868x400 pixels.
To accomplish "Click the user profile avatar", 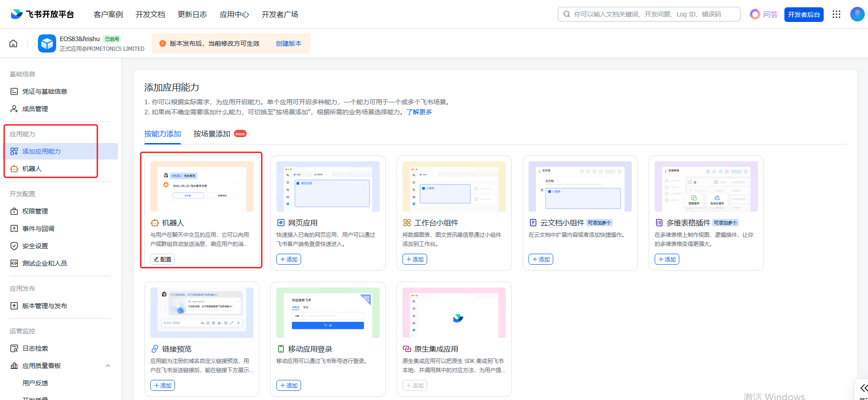I will click(x=857, y=14).
